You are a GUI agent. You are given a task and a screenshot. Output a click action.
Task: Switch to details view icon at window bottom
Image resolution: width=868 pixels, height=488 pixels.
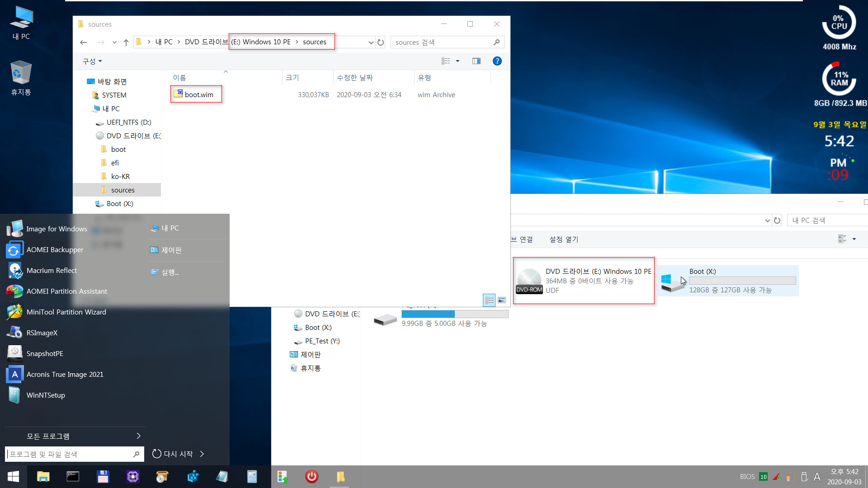click(489, 300)
